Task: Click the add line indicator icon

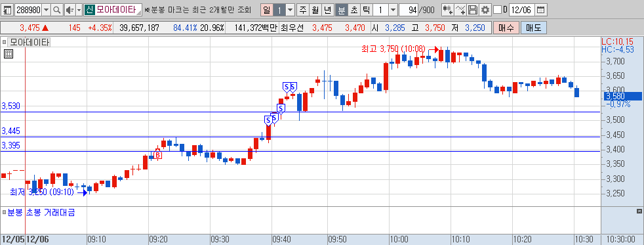Action: pos(460,9)
